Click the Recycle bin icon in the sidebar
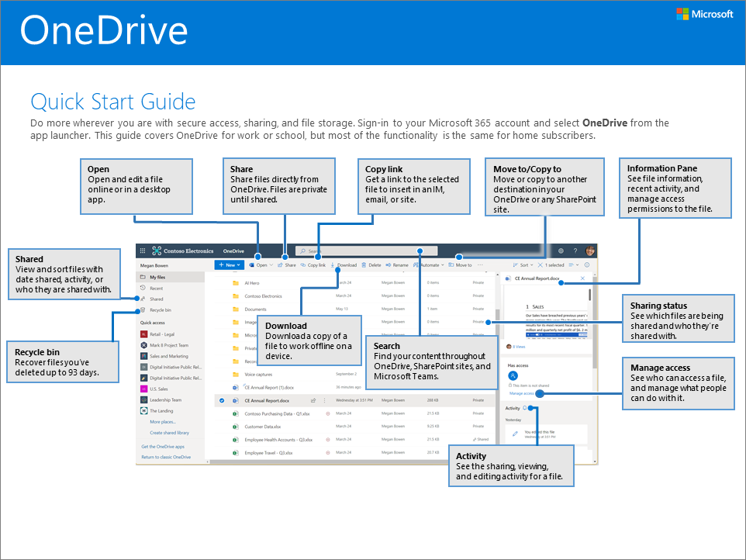746x560 pixels. click(143, 310)
